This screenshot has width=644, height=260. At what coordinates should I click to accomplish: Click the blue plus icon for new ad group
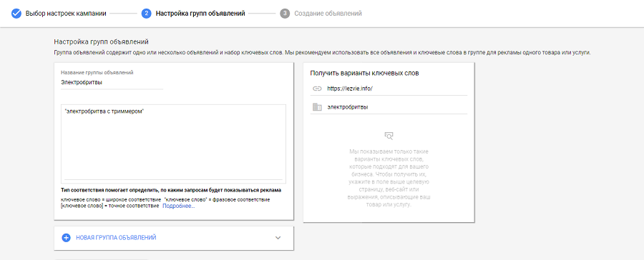point(66,238)
